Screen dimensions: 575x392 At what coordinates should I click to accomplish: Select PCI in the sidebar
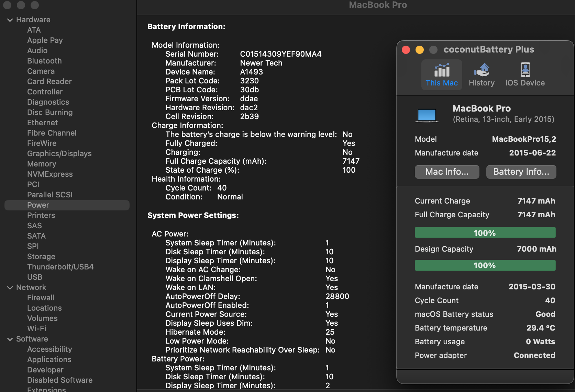[33, 185]
